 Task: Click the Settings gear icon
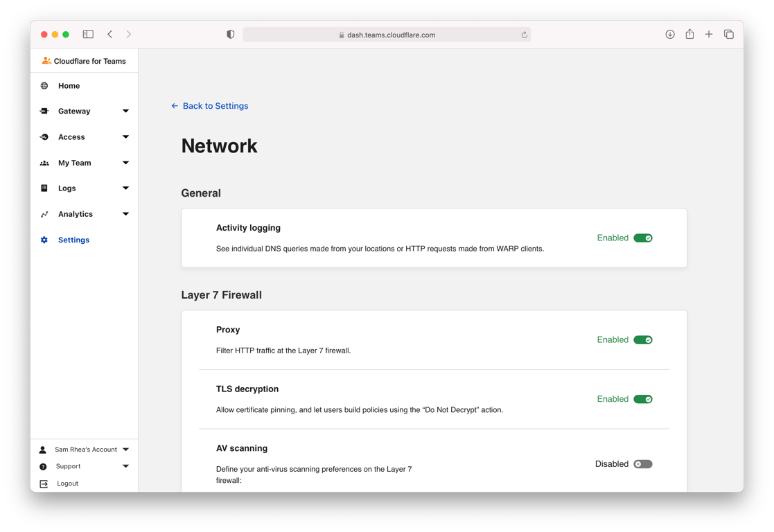pos(44,240)
